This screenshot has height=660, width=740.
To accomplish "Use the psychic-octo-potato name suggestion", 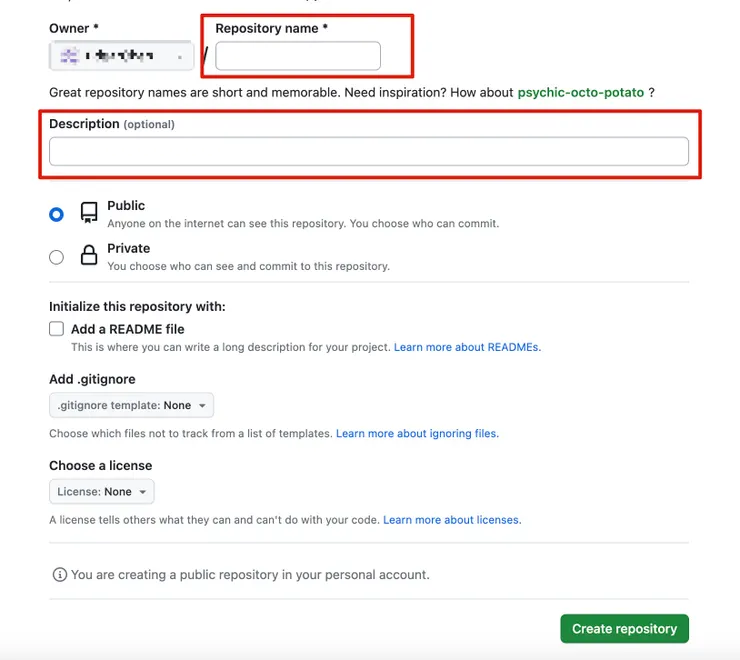I will (580, 93).
